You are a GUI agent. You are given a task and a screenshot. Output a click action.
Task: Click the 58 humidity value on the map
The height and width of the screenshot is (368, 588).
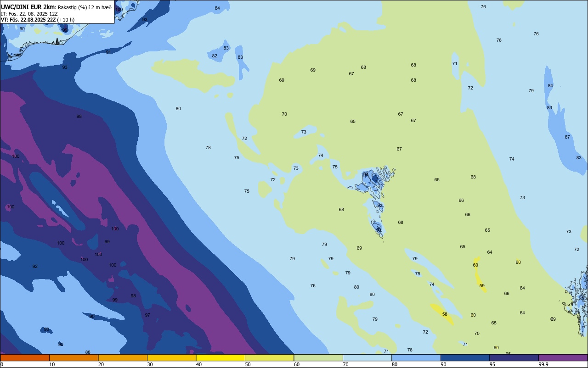(x=445, y=314)
